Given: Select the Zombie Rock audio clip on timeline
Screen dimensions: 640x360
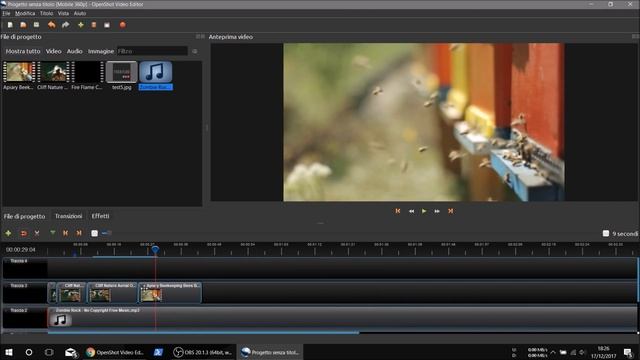Looking at the screenshot, I should pyautogui.click(x=342, y=317).
